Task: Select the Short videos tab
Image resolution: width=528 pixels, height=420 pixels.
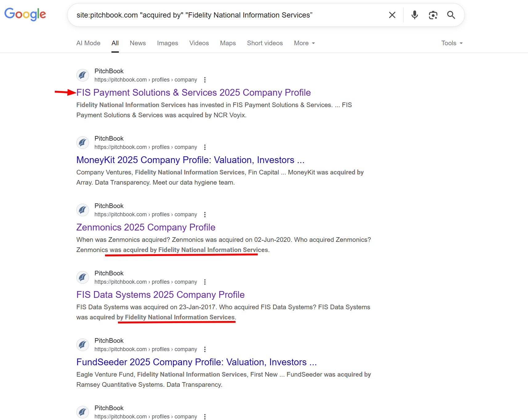Action: click(265, 43)
